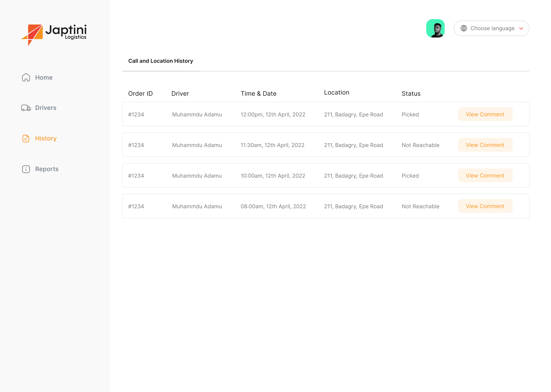Click the 12:00pm, 12th April, 2022 timestamp
This screenshot has width=551, height=392.
pos(273,114)
